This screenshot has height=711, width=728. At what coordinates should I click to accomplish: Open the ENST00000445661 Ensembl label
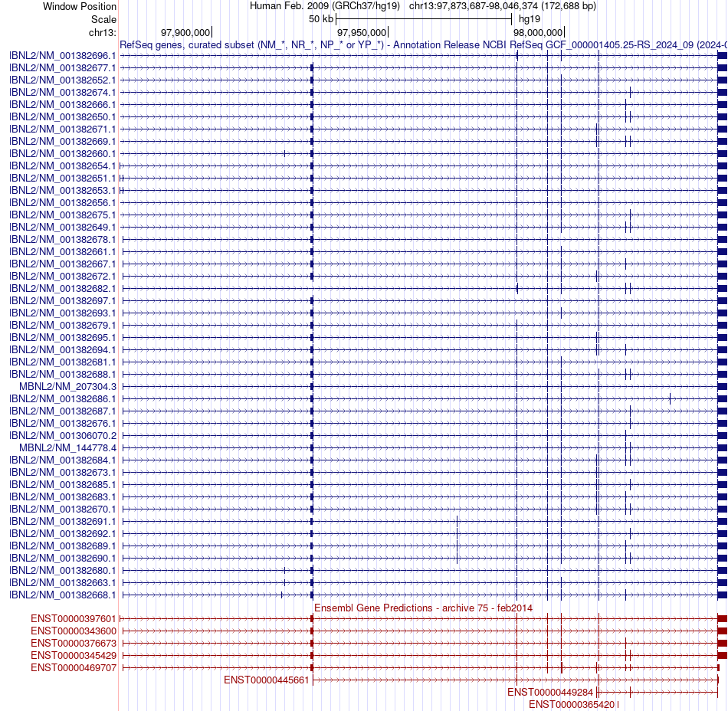267,680
